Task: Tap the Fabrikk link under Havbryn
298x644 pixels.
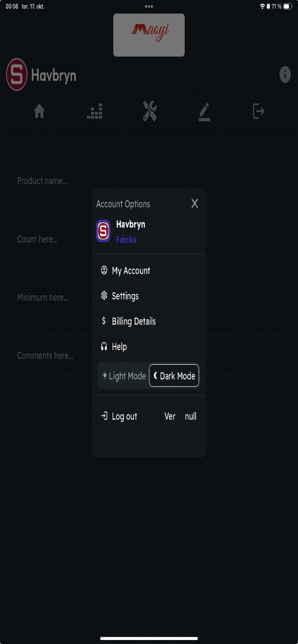Action: (x=126, y=240)
